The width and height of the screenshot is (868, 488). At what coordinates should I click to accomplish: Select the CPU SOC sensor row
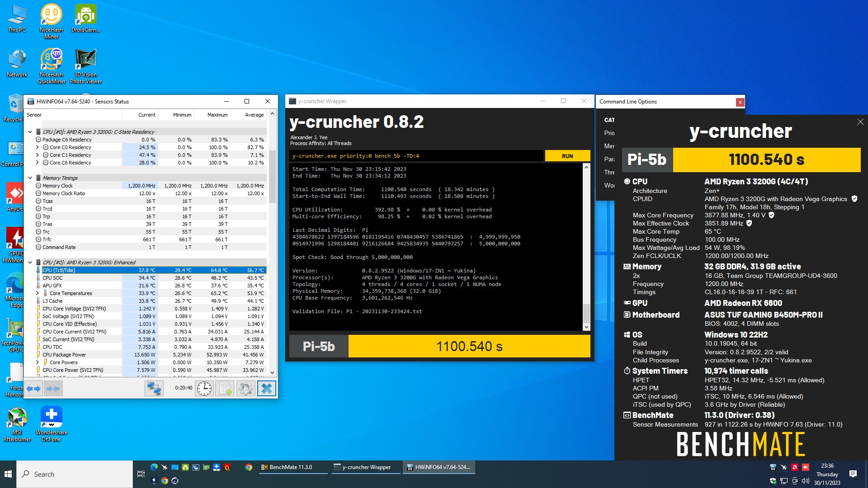(x=151, y=278)
